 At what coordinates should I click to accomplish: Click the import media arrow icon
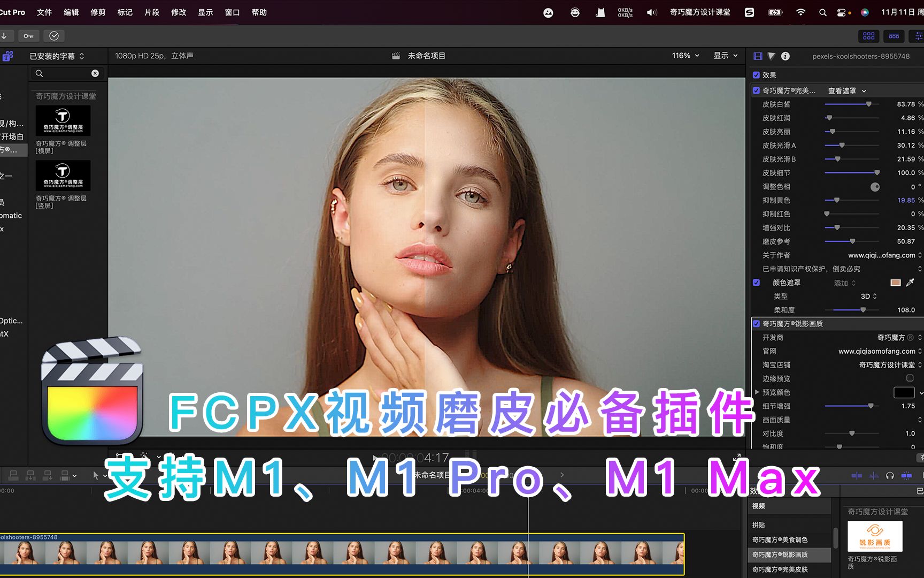[x=4, y=36]
